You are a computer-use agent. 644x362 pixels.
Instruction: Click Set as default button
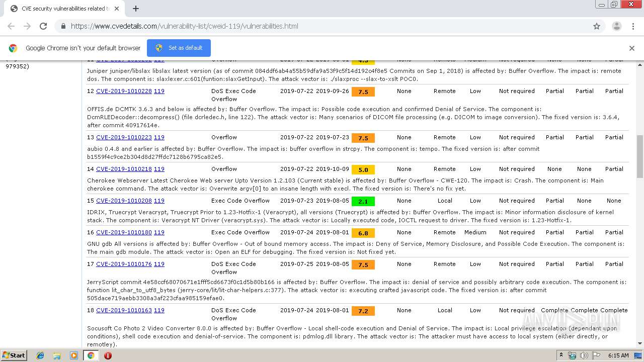click(179, 48)
